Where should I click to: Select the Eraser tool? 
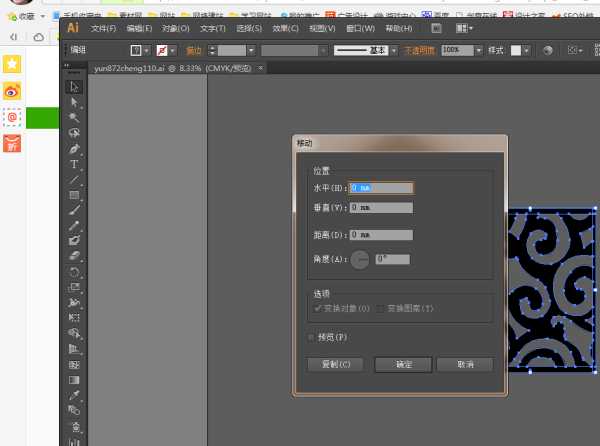coord(74,256)
